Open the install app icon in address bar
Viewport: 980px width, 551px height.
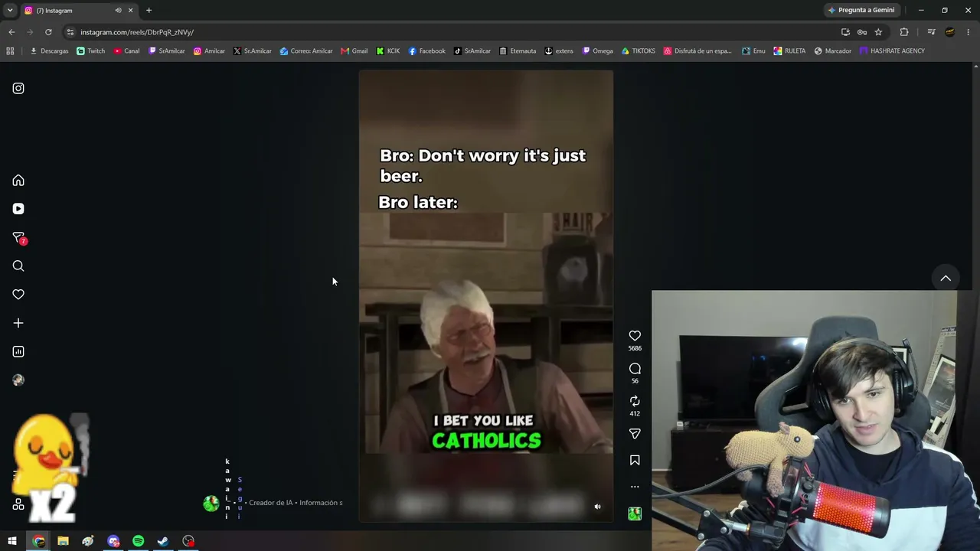pyautogui.click(x=845, y=32)
